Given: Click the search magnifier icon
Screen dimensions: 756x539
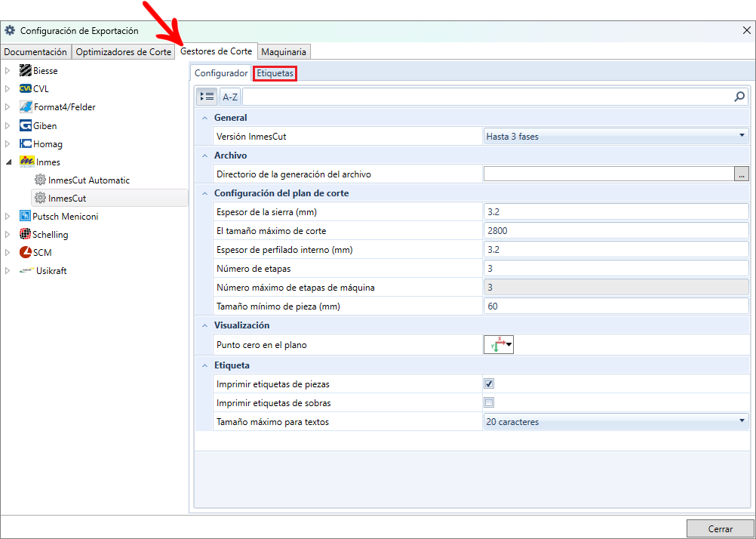Looking at the screenshot, I should [739, 97].
